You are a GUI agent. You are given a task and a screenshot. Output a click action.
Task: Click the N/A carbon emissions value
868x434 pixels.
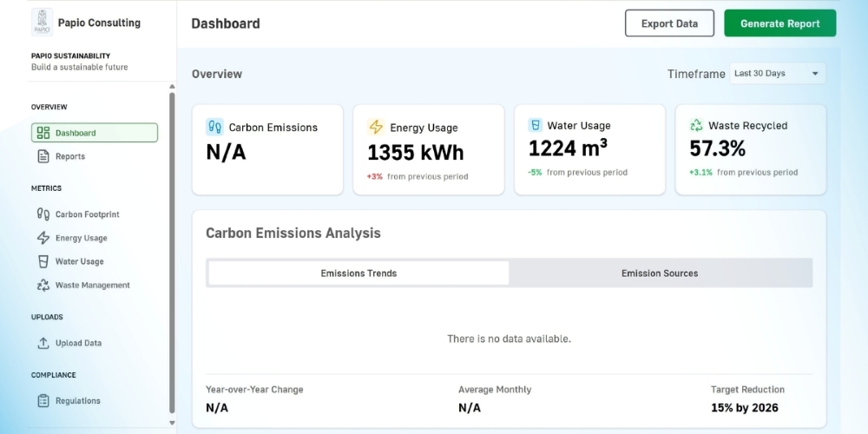click(x=226, y=152)
